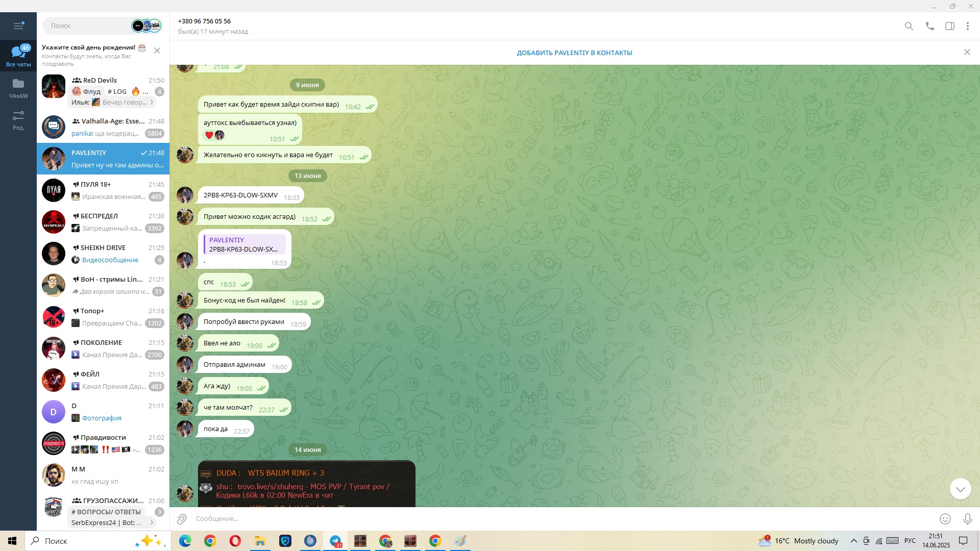Toggle the right info side panel

pyautogui.click(x=949, y=26)
